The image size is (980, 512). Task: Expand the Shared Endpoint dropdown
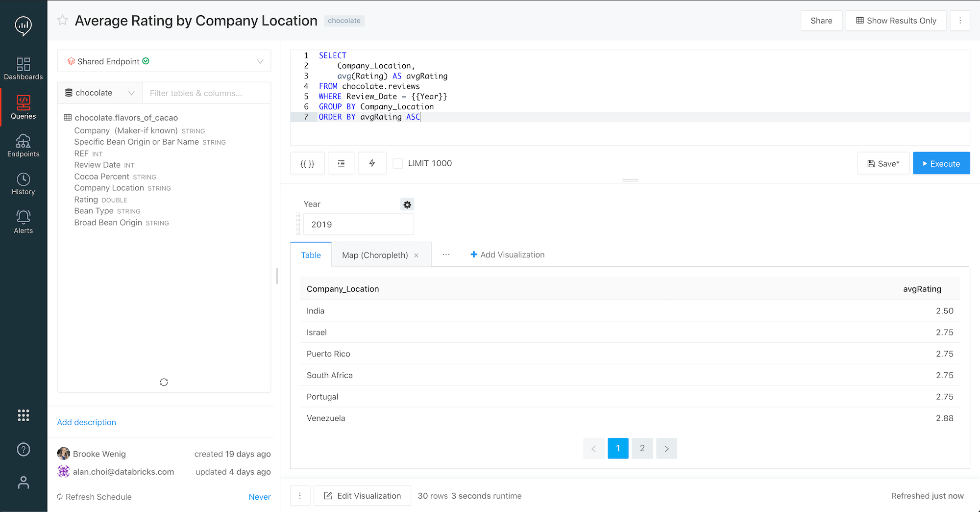tap(260, 61)
